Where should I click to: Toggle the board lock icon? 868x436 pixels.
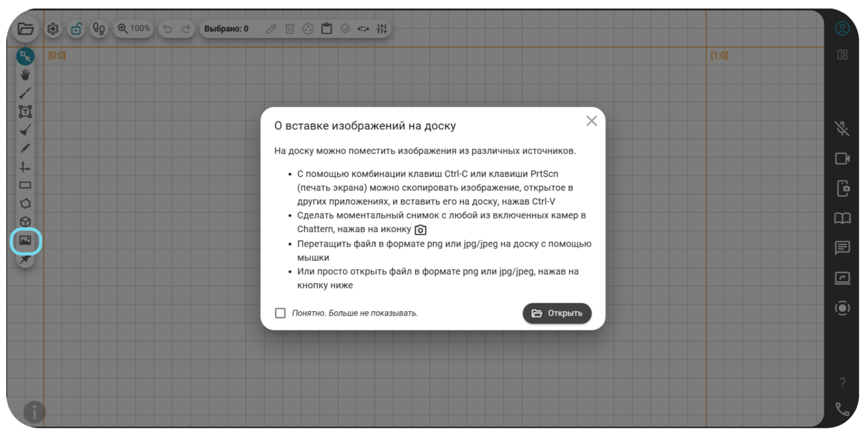(76, 29)
